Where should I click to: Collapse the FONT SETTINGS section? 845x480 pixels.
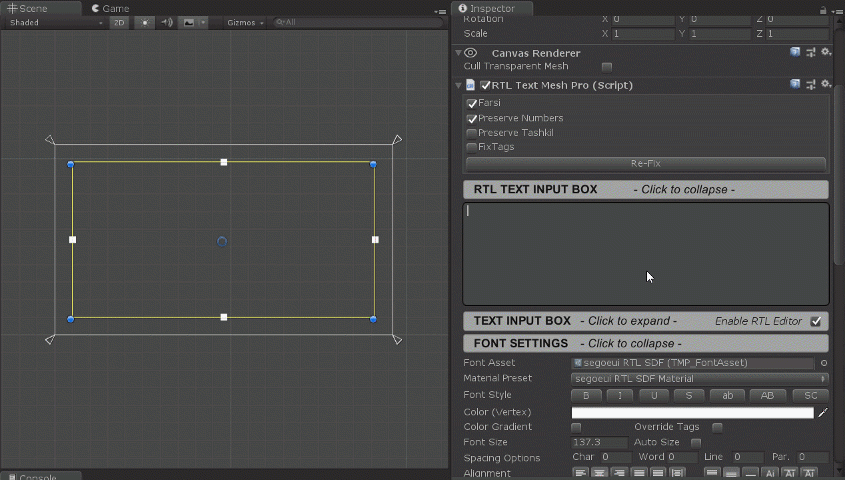point(646,343)
